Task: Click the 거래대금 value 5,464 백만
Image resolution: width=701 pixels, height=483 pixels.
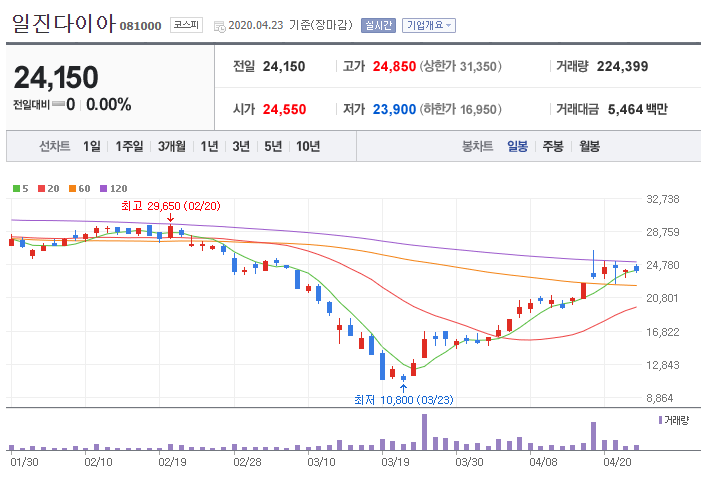Action: (638, 110)
